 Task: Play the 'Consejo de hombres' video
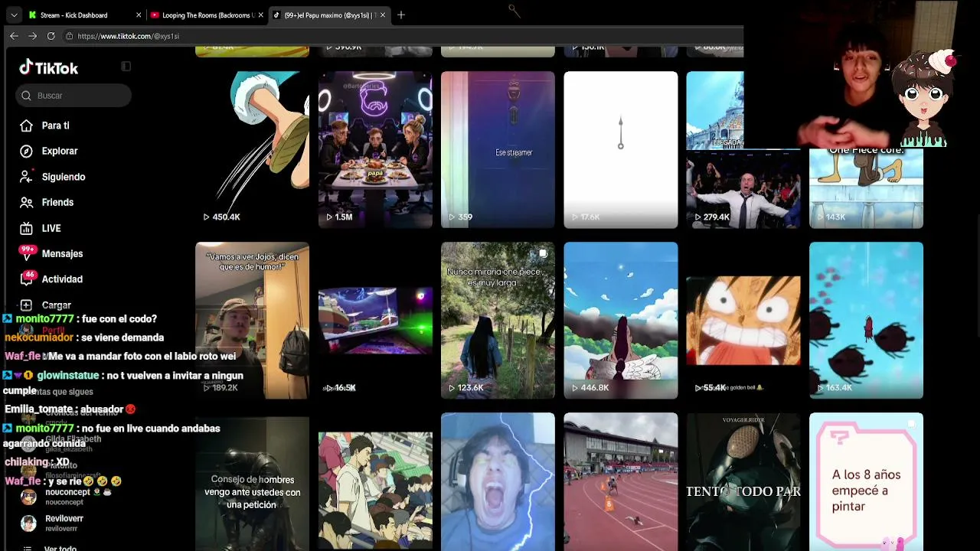(252, 482)
